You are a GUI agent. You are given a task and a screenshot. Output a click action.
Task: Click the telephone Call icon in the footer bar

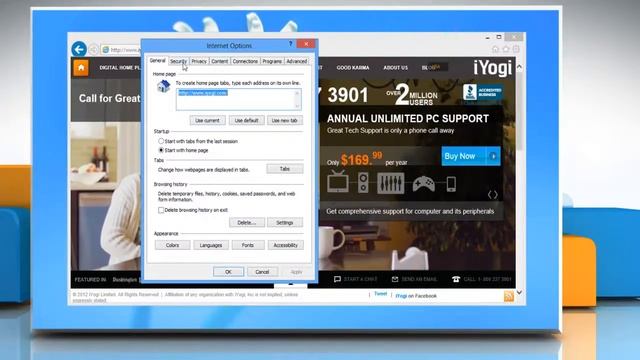tap(456, 279)
